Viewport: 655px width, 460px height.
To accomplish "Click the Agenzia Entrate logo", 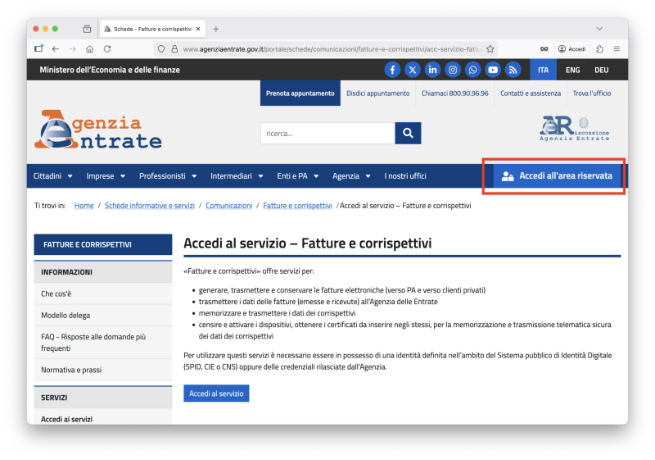I will [98, 130].
